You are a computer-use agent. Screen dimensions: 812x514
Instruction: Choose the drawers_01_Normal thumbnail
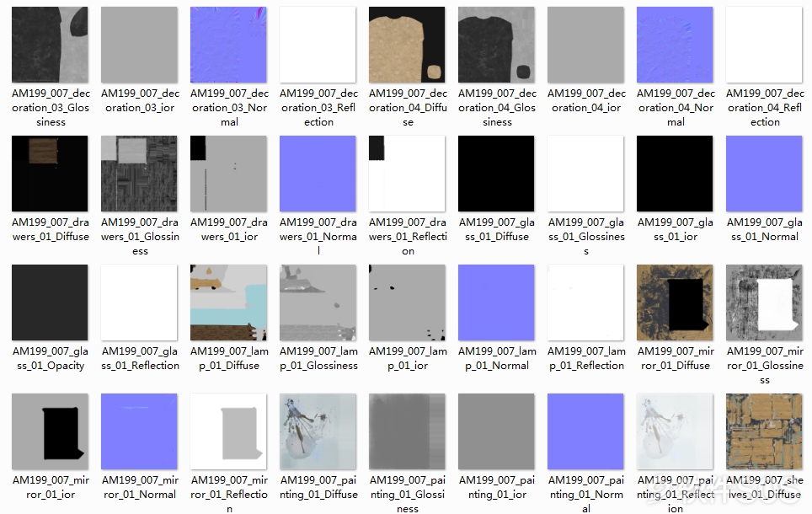318,174
